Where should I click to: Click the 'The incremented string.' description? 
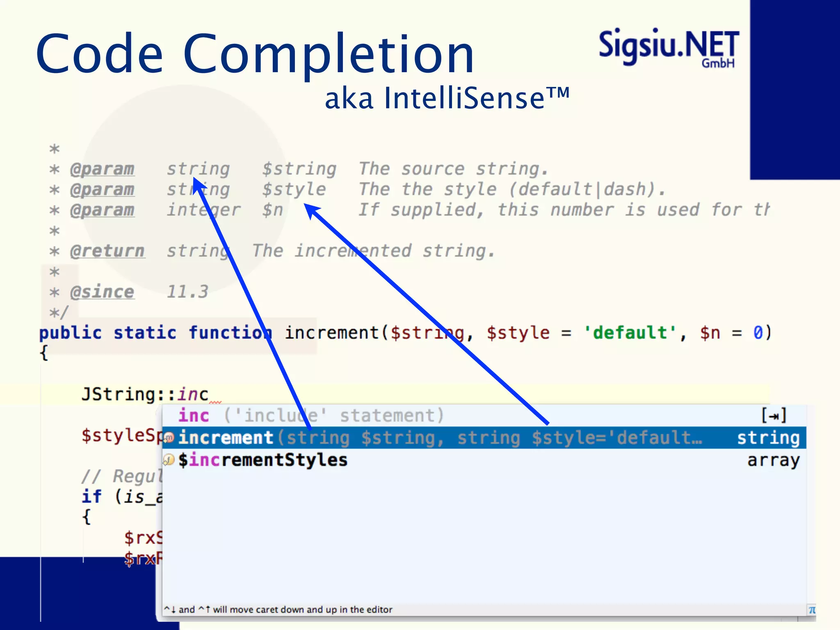tap(374, 251)
